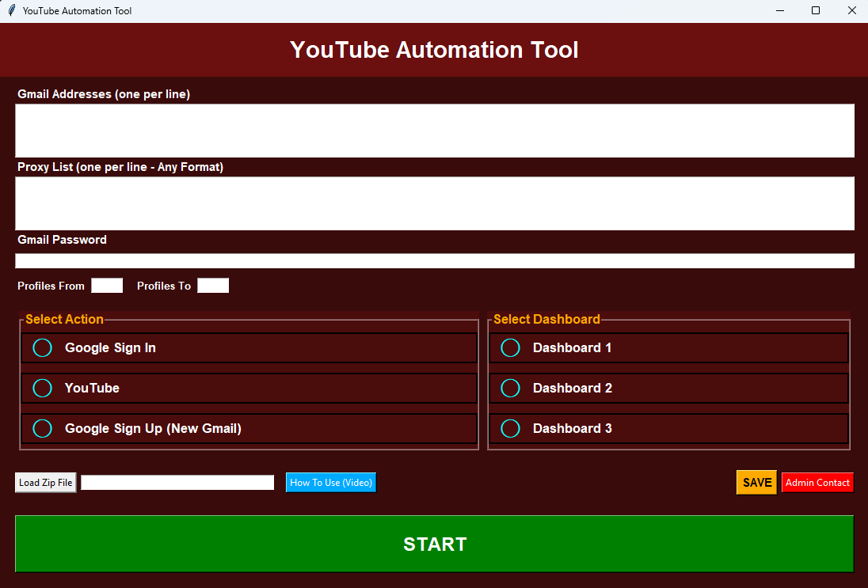
Task: Click the Profiles From input box
Action: (107, 286)
